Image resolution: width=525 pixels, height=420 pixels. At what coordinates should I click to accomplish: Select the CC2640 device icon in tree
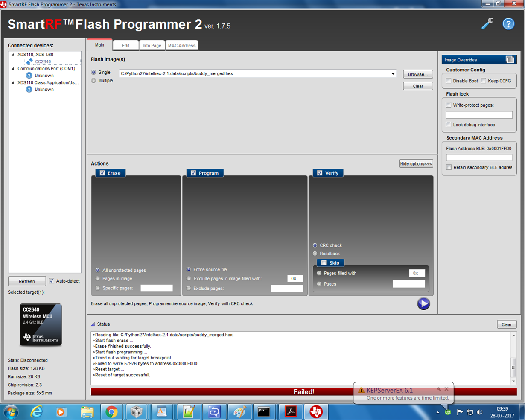[x=29, y=61]
